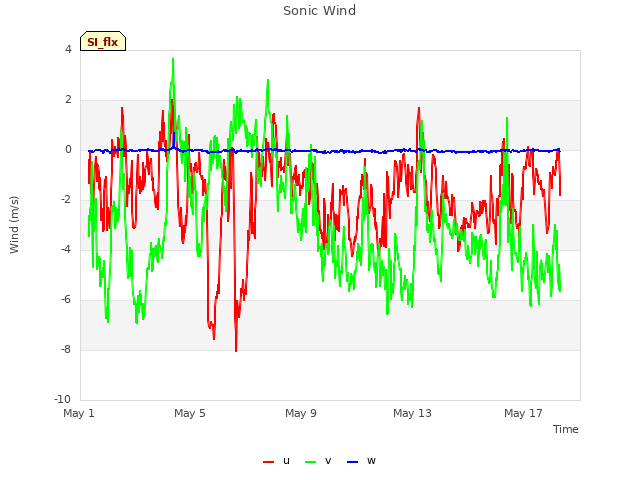This screenshot has width=640, height=480.
Task: Toggle the v series legend entry
Action: tap(318, 461)
